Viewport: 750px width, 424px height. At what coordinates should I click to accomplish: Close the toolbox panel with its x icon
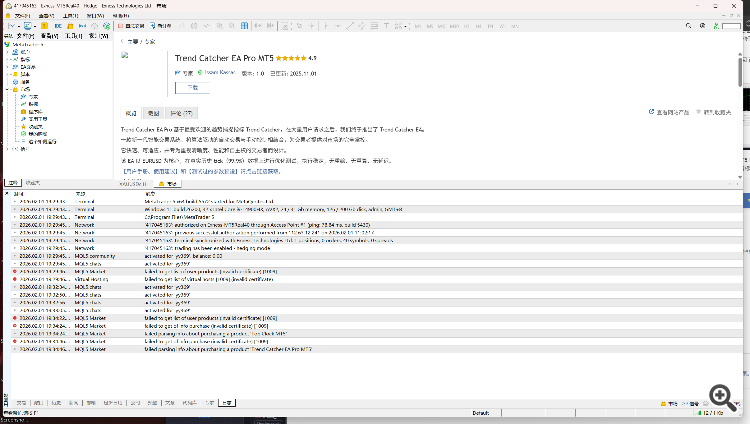click(6, 194)
